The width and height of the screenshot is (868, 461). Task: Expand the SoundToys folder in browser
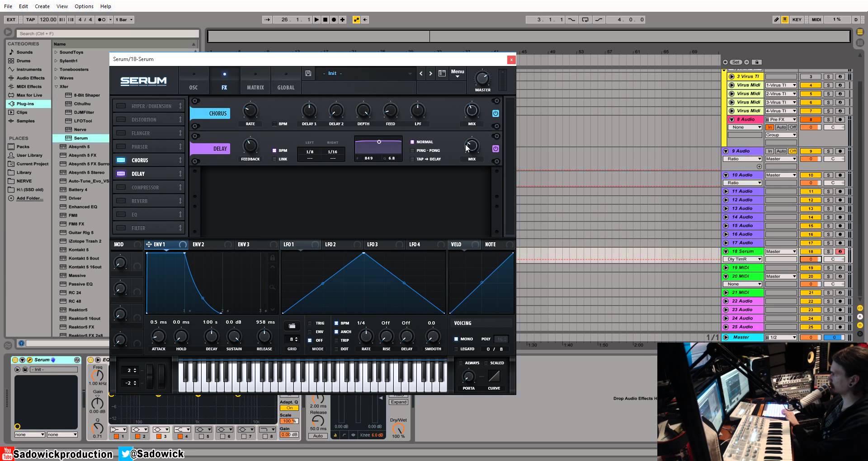pos(56,52)
